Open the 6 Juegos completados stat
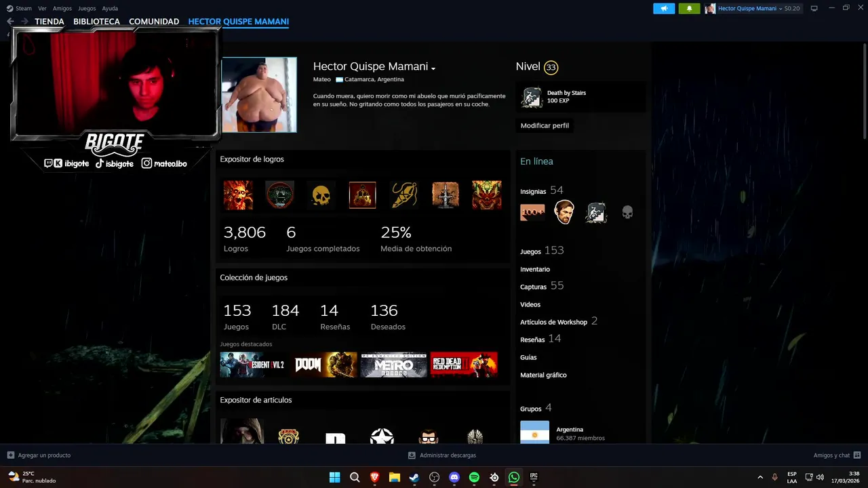This screenshot has height=488, width=868. [x=323, y=239]
